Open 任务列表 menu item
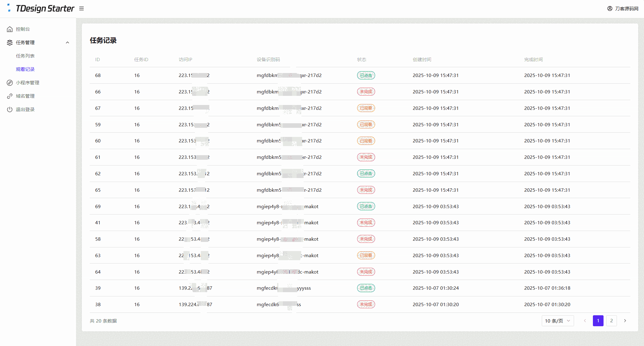644x346 pixels. click(25, 56)
